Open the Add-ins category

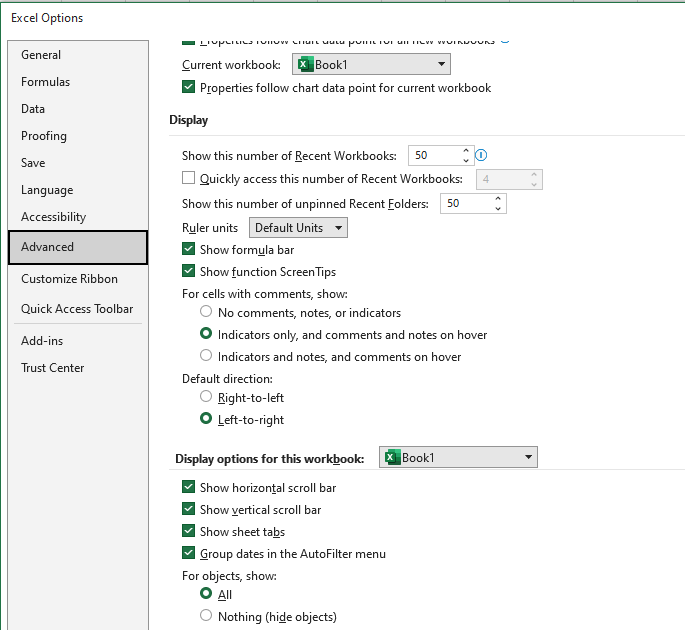pyautogui.click(x=78, y=341)
